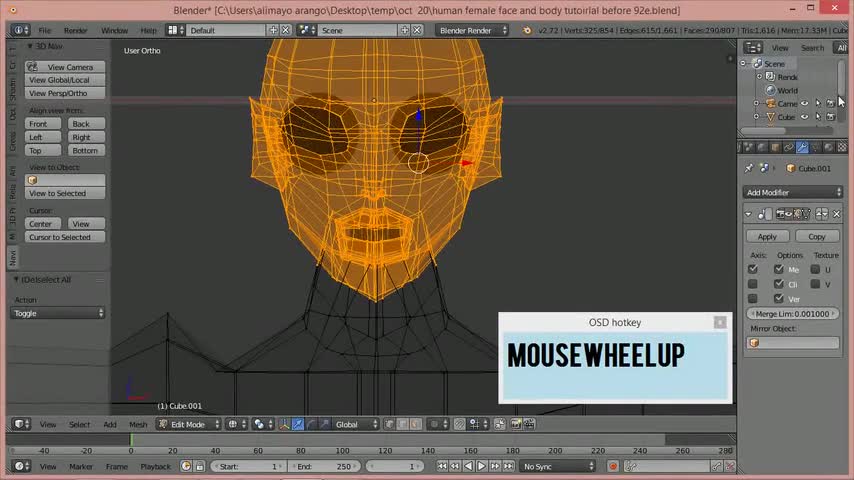
Task: Click the View Camera button
Action: 64,67
